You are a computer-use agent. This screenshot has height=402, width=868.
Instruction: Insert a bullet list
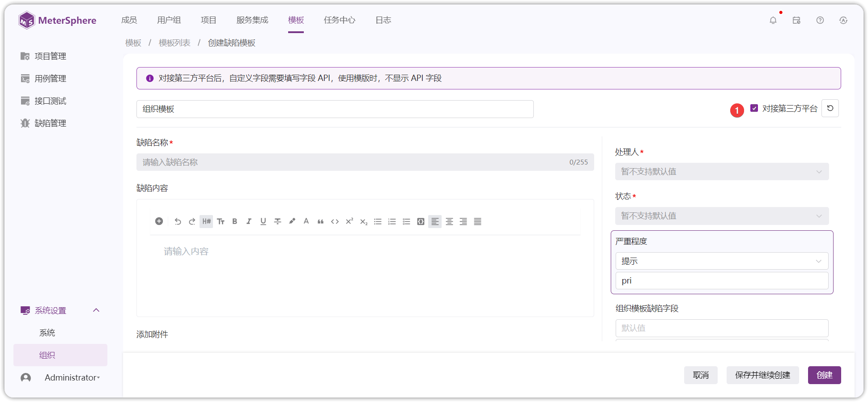tap(378, 221)
